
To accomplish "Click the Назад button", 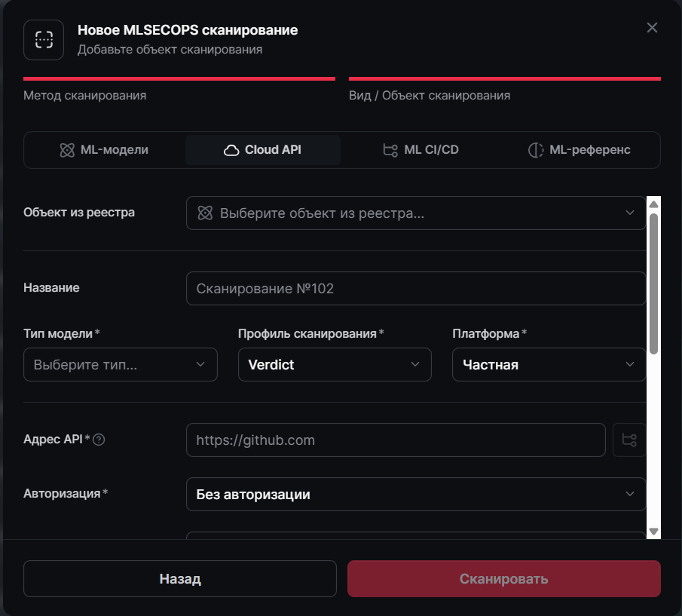I will pyautogui.click(x=180, y=578).
